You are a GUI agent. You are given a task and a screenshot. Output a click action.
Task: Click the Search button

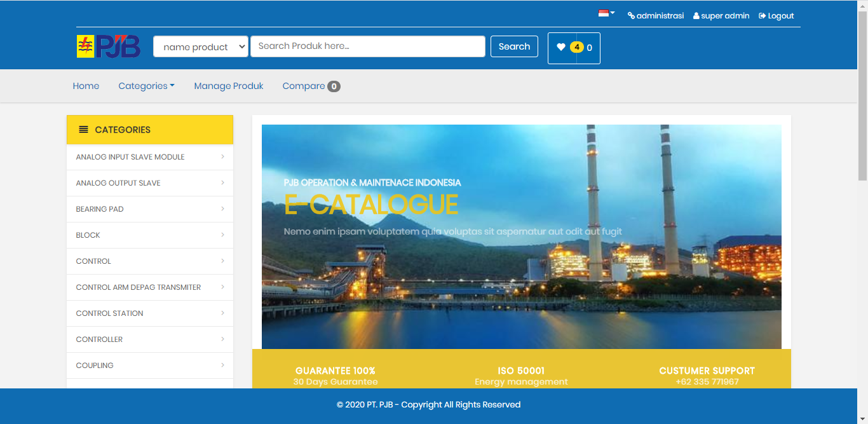click(x=514, y=46)
